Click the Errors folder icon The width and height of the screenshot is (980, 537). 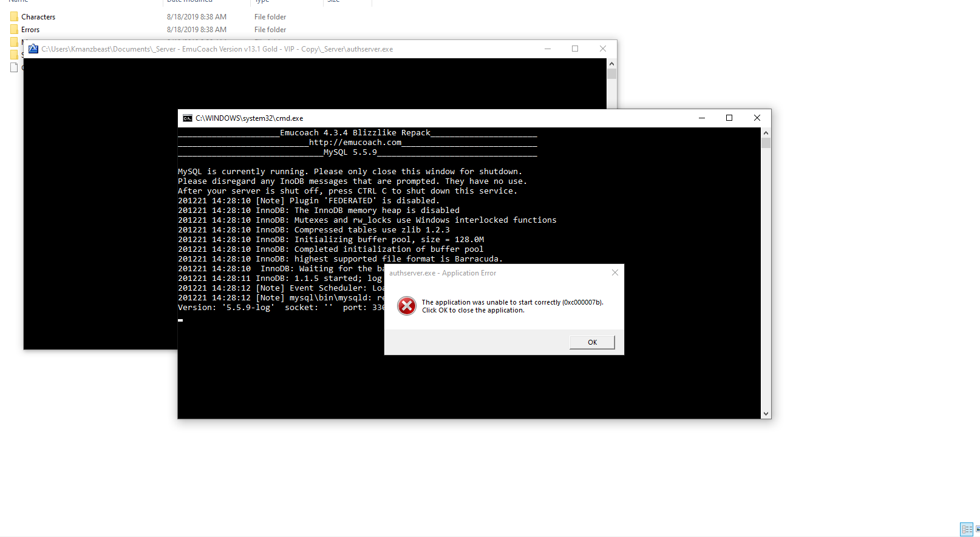pos(14,30)
